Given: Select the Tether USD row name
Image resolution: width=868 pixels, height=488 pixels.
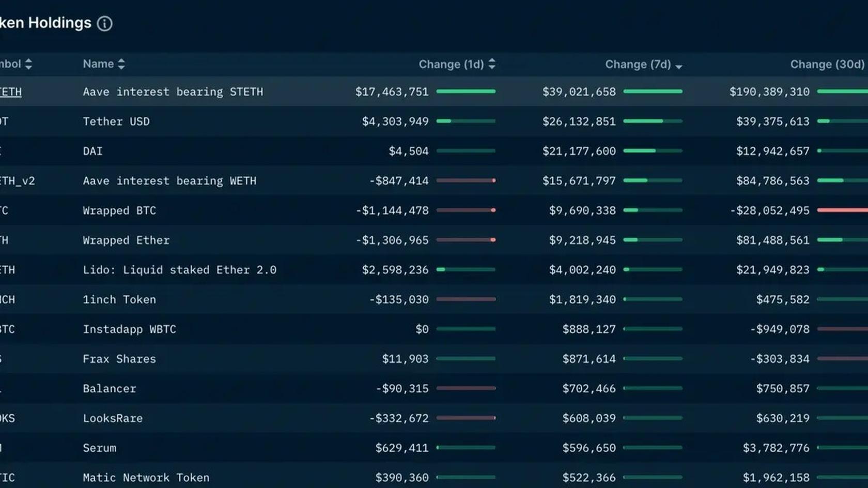Looking at the screenshot, I should click(x=116, y=121).
